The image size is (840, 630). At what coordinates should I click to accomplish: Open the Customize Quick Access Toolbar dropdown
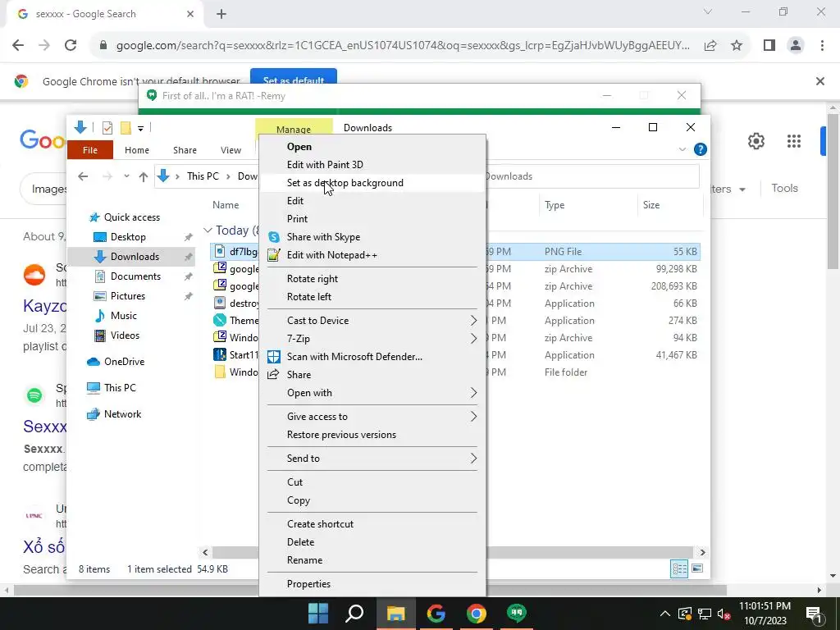point(140,128)
